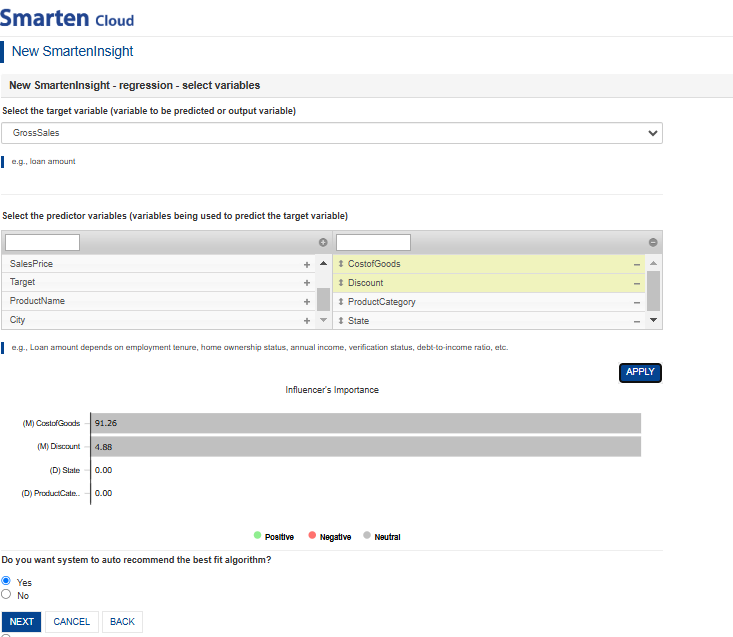Screen dimensions: 733x637
Task: Click Neutral legend gray dot
Action: 367,535
